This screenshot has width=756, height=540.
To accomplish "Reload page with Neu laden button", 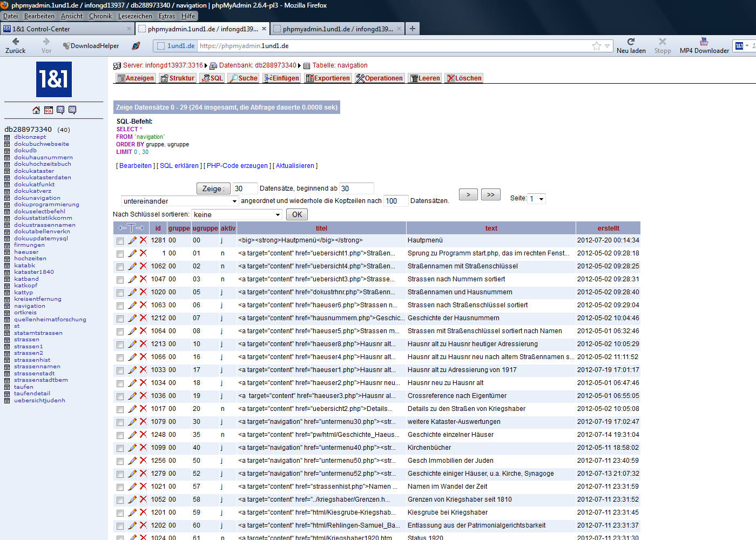I will pos(631,45).
